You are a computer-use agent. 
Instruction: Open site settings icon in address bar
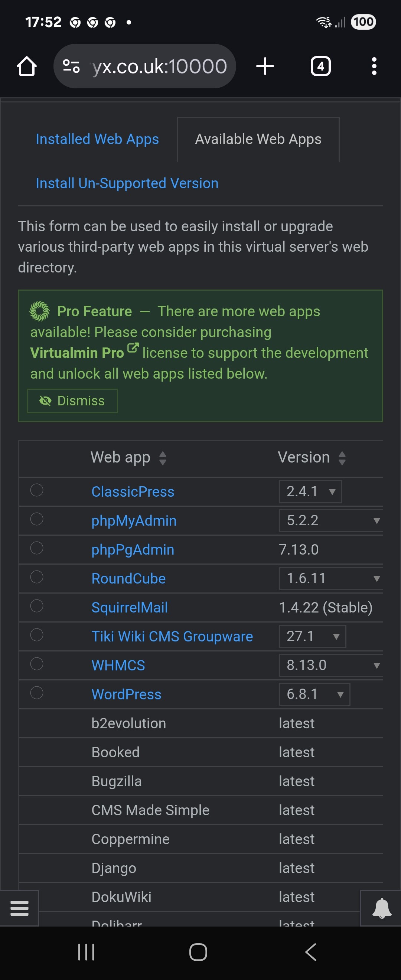click(71, 66)
